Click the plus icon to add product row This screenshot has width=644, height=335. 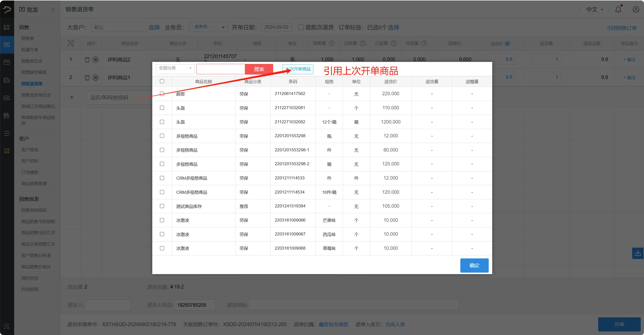(x=72, y=97)
